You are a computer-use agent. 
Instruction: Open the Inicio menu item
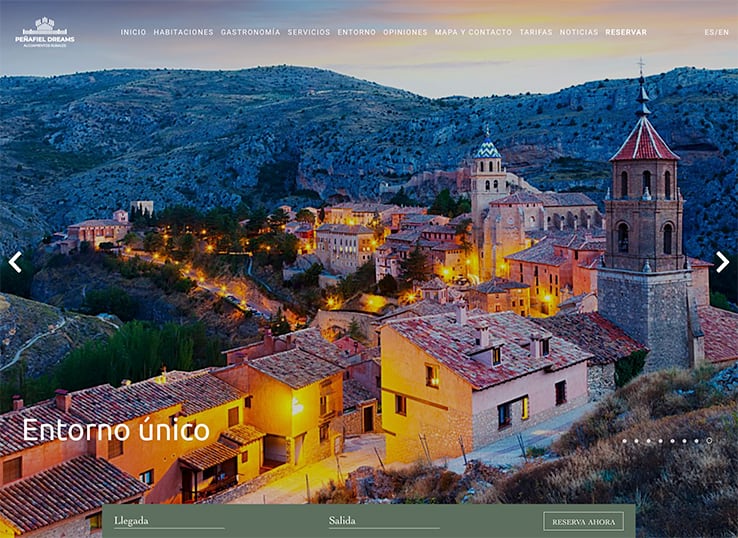(x=133, y=32)
